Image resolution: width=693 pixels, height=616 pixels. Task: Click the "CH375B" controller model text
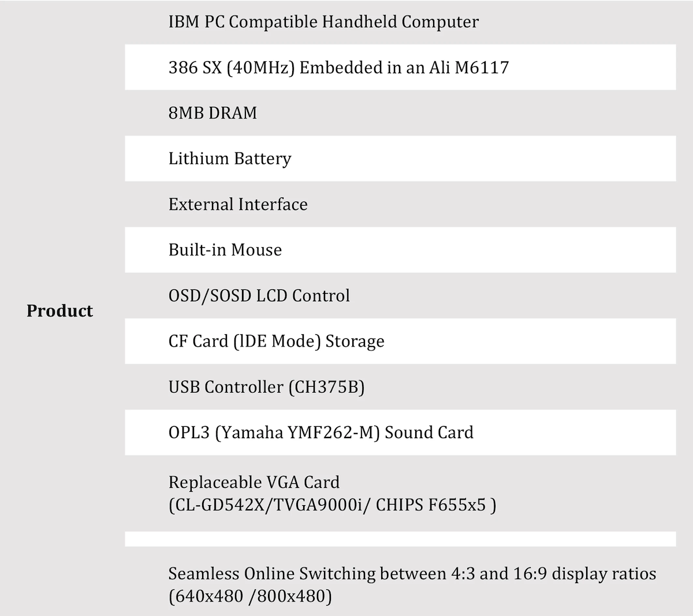click(x=326, y=387)
